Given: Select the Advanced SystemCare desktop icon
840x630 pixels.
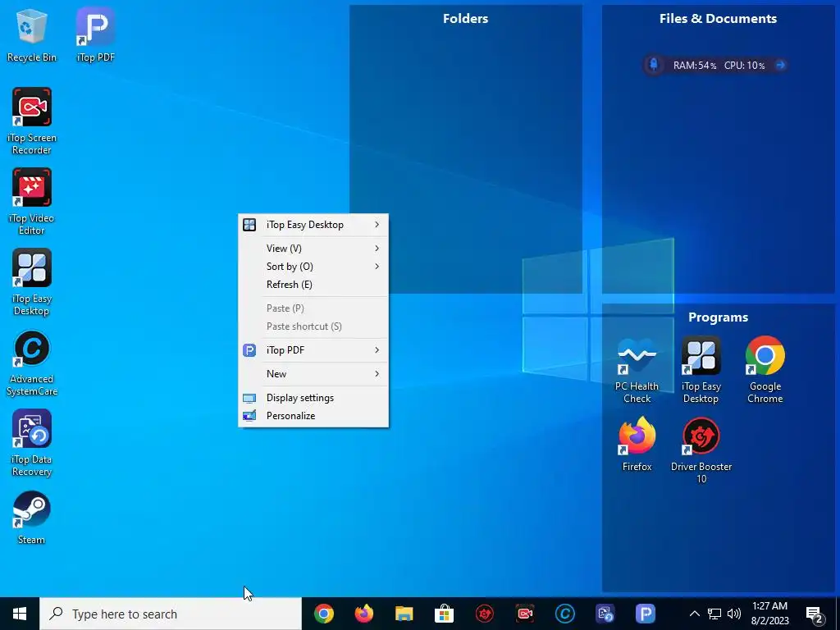Looking at the screenshot, I should click(32, 363).
